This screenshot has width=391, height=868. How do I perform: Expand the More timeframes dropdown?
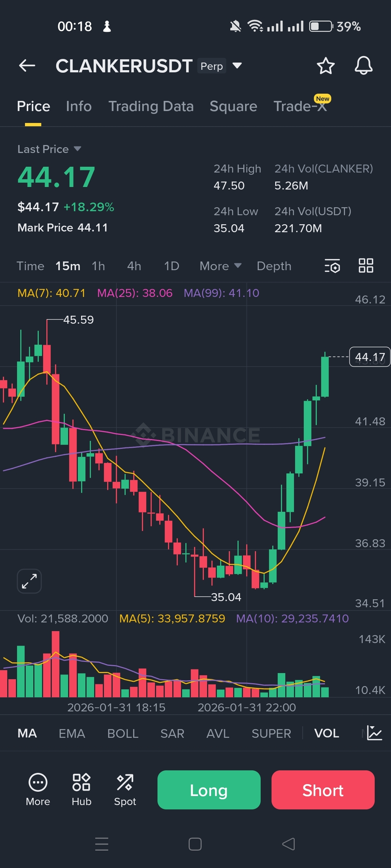pyautogui.click(x=220, y=266)
